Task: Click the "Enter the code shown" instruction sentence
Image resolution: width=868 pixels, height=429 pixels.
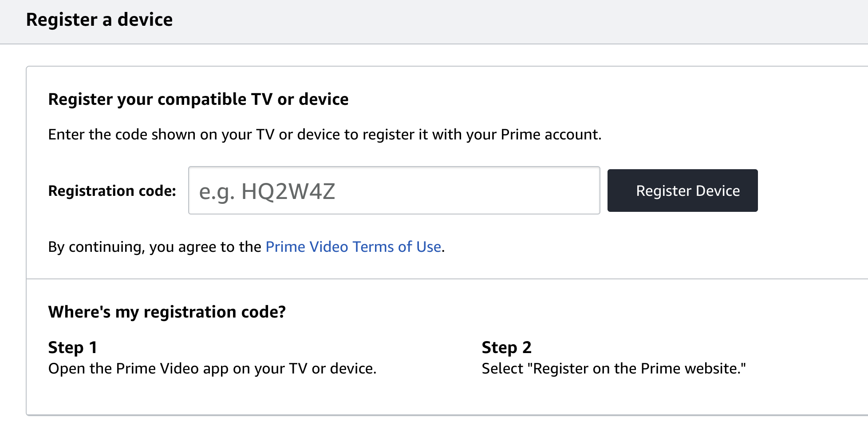Action: pos(324,135)
